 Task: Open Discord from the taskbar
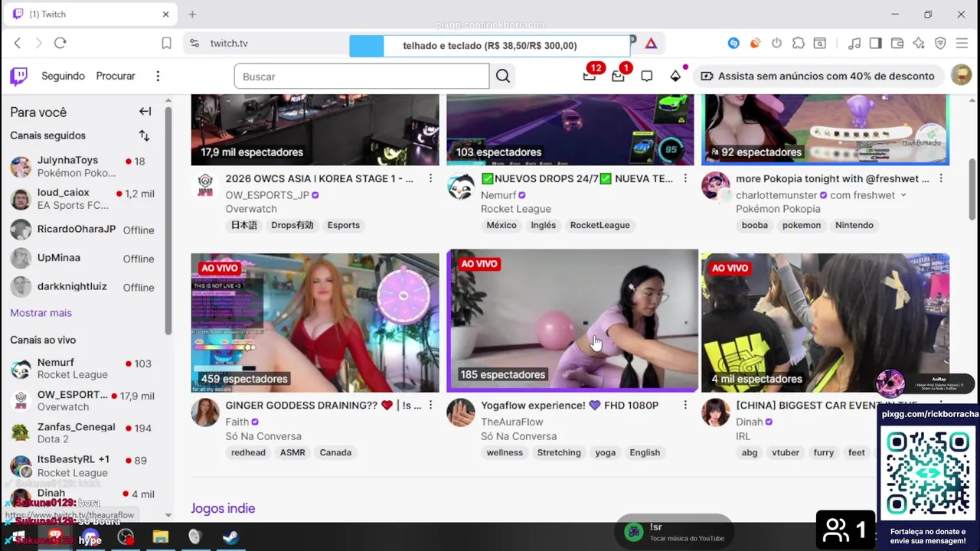click(91, 537)
